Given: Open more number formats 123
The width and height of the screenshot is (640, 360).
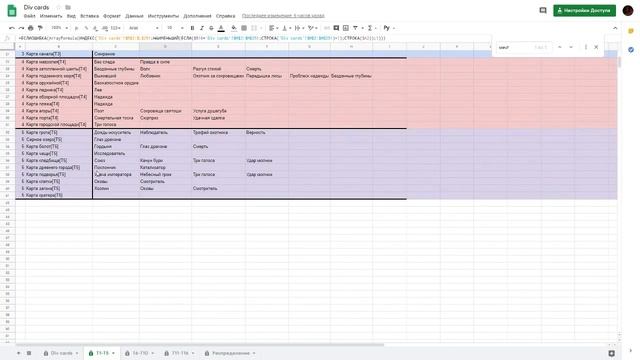Looking at the screenshot, I should (x=116, y=28).
